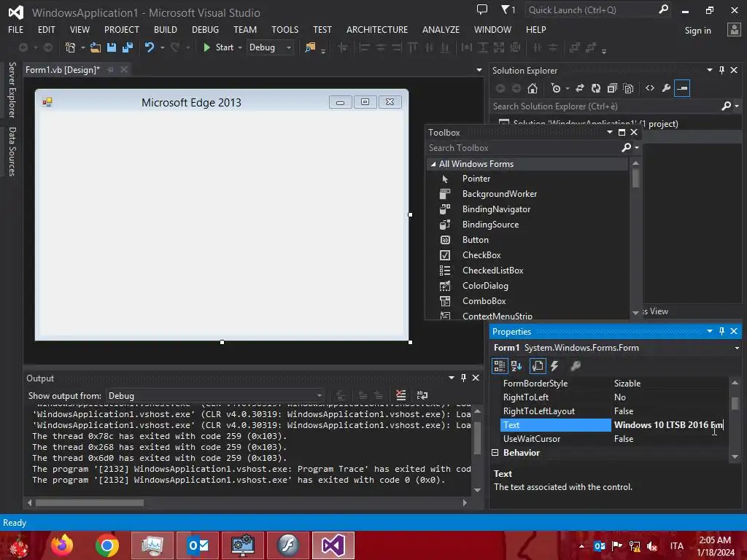Open Toolbox window position dropdown arrow
The width and height of the screenshot is (747, 560).
point(610,132)
